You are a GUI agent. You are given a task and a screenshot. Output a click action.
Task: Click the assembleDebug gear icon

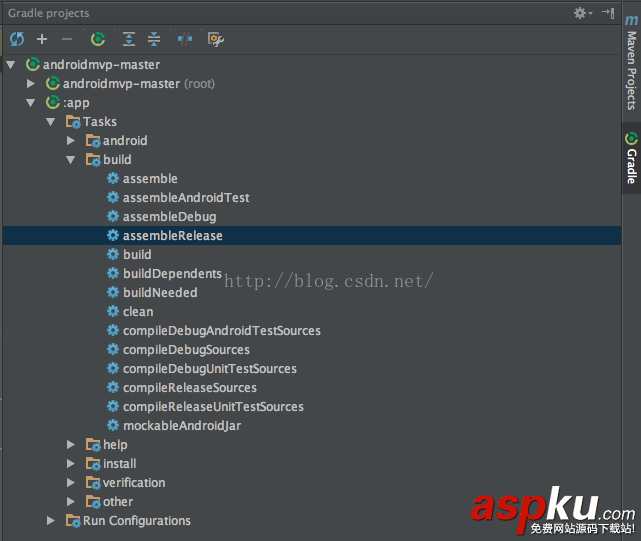click(113, 216)
